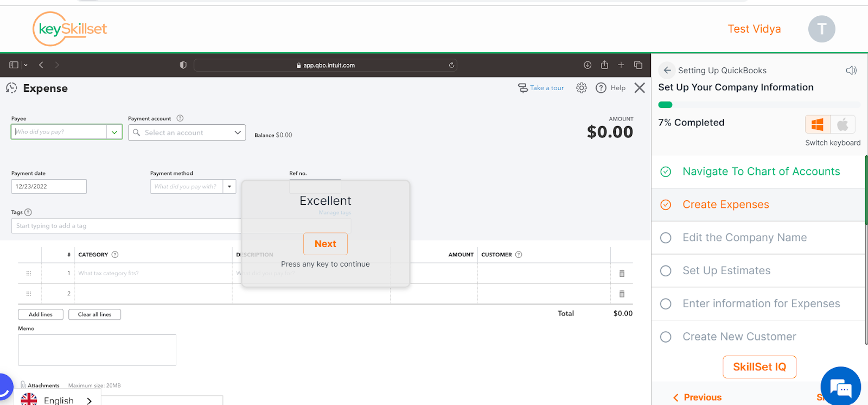The width and height of the screenshot is (868, 405).
Task: Select Enter information for Expenses step
Action: pos(758,304)
